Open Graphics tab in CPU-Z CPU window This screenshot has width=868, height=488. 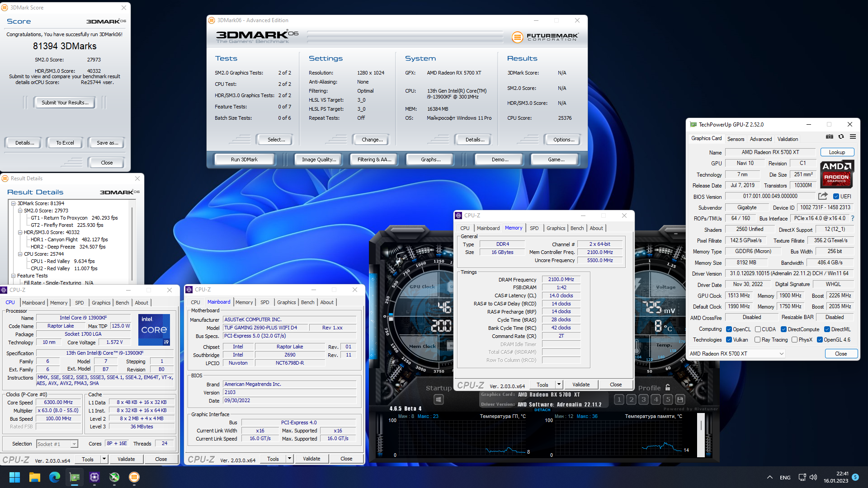101,303
